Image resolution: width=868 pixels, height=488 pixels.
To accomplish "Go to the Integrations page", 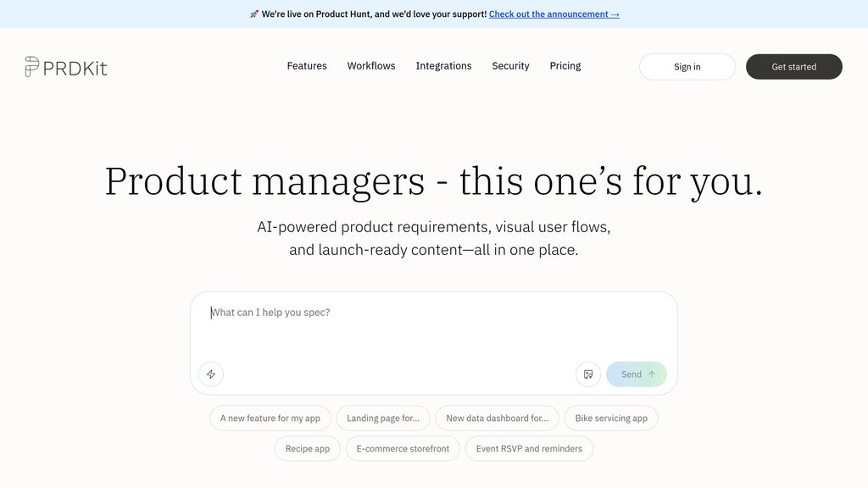I will pos(443,66).
